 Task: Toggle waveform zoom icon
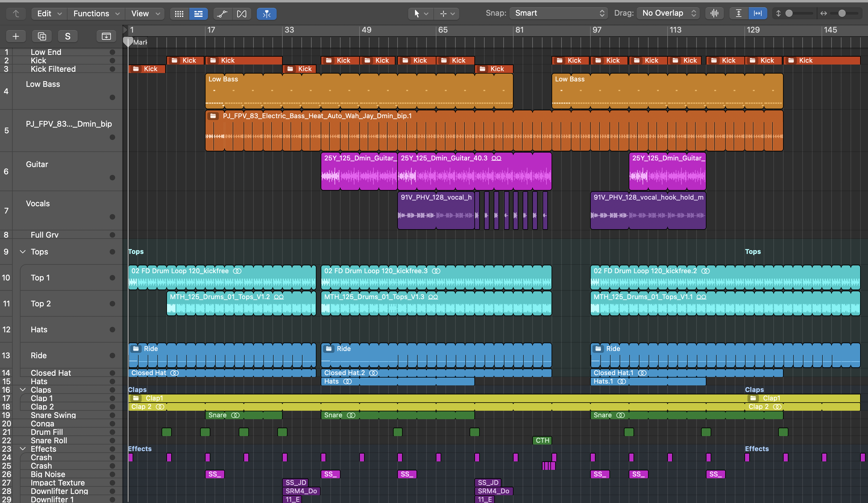tap(714, 14)
